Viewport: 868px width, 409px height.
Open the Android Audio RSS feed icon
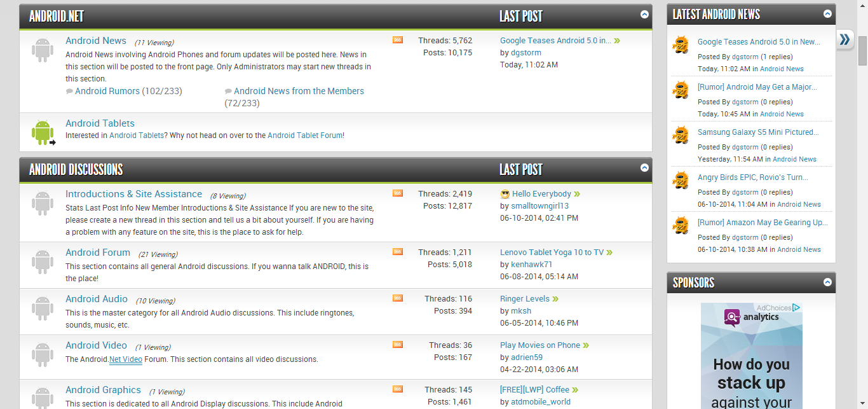398,298
